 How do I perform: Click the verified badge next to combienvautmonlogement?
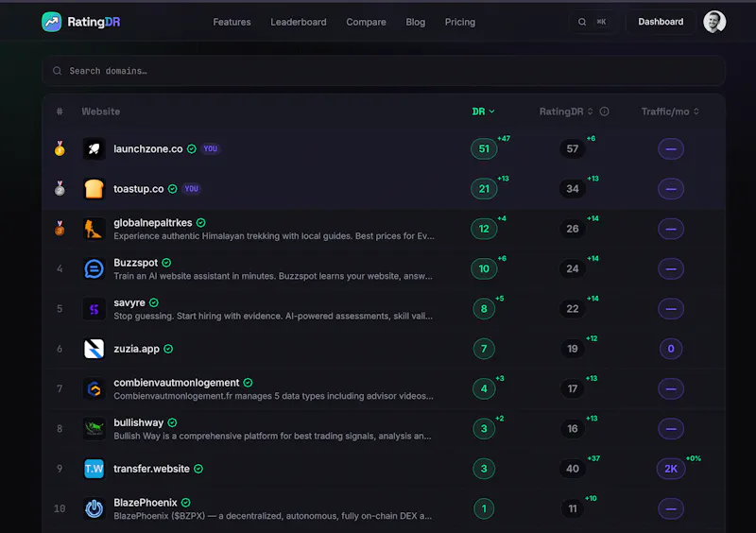point(248,383)
